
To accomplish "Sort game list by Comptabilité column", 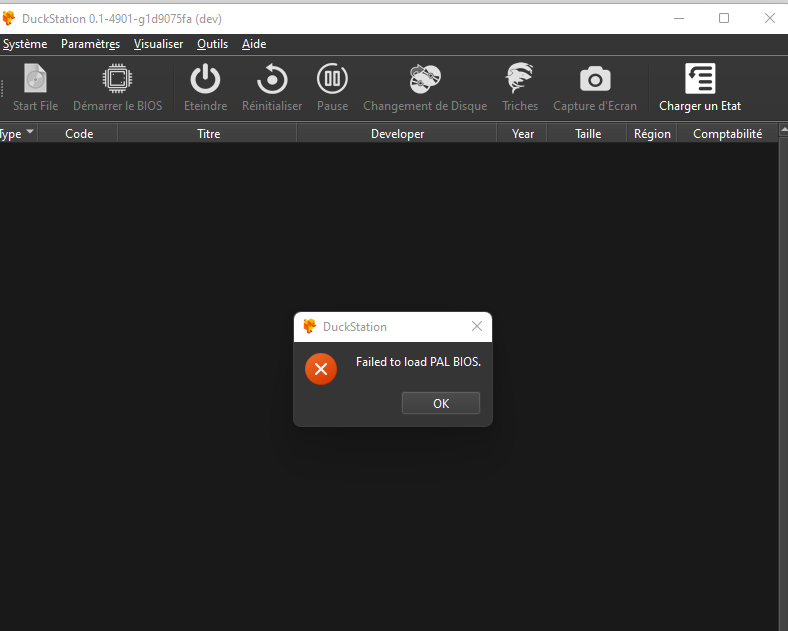I will tap(727, 134).
